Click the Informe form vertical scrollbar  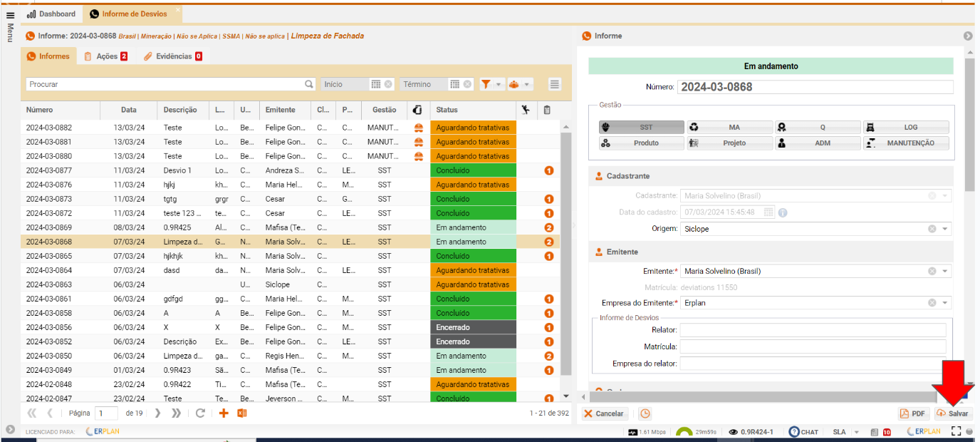[x=969, y=125]
